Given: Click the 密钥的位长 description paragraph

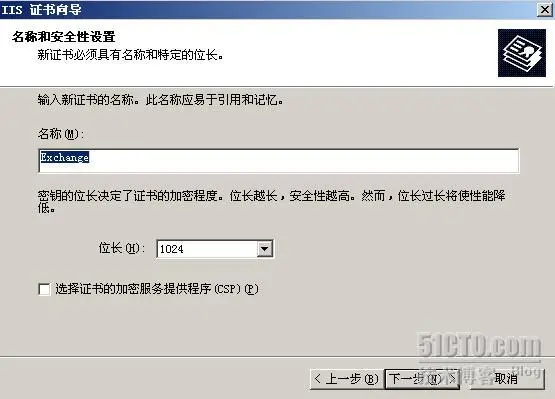Looking at the screenshot, I should coord(271,201).
